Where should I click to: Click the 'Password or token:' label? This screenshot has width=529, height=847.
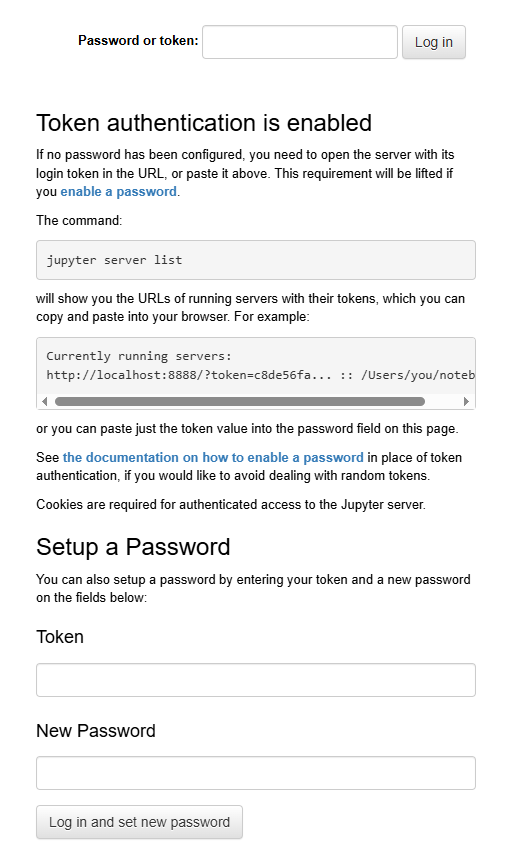point(138,41)
